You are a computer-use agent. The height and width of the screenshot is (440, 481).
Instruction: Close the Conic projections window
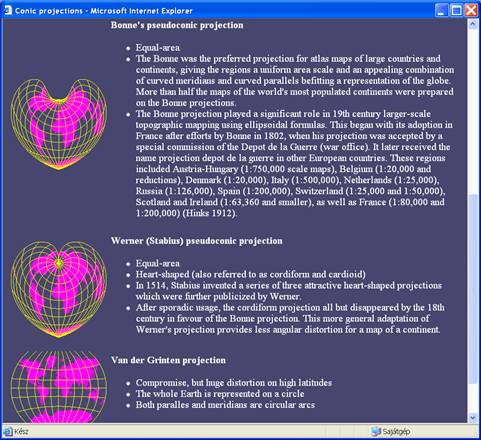point(471,10)
